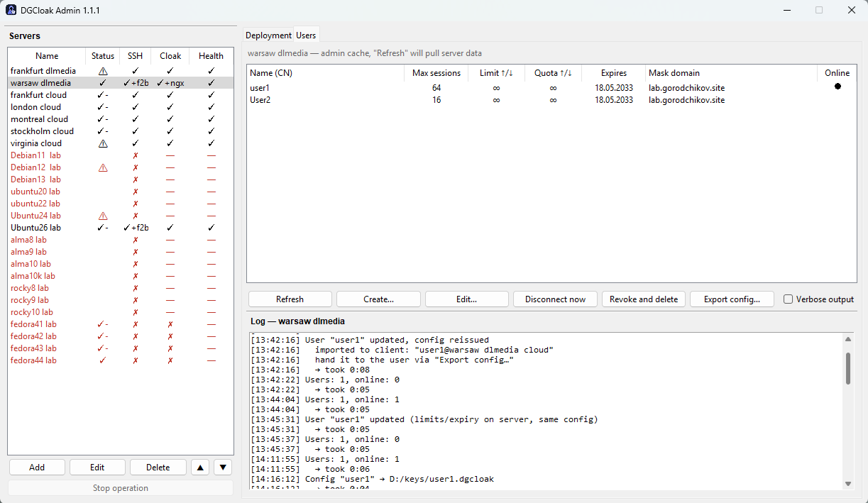This screenshot has width=868, height=503.
Task: Sort users by the Name (CN) column header
Action: tap(326, 73)
